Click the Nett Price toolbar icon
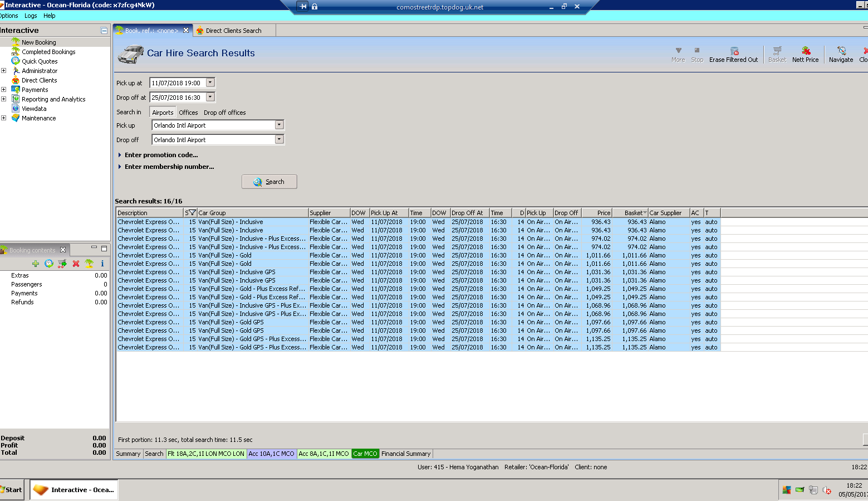Screen dimensions: 868x501 (805, 51)
